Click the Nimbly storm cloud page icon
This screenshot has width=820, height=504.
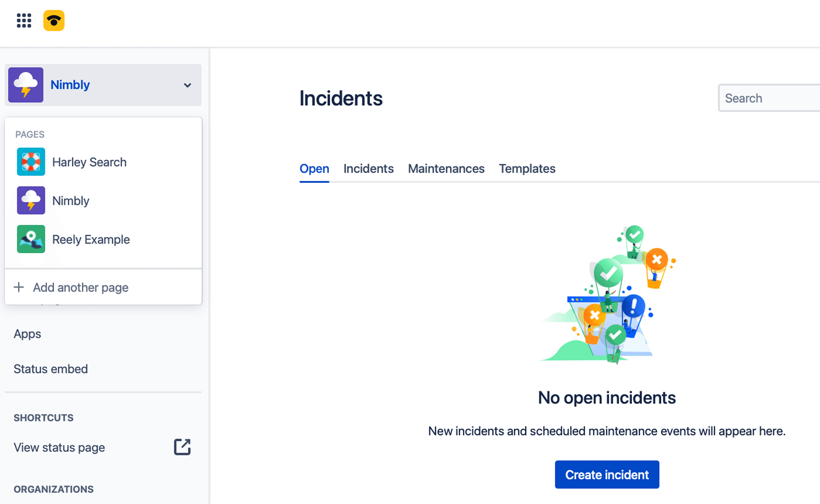tap(31, 200)
